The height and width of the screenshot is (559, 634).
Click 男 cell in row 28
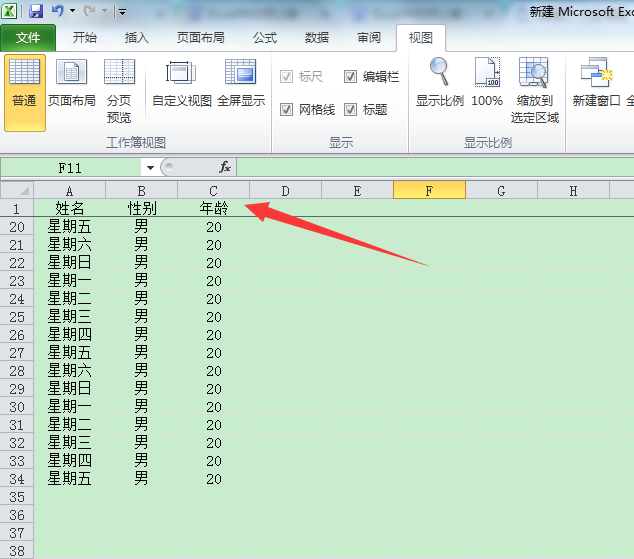click(142, 371)
